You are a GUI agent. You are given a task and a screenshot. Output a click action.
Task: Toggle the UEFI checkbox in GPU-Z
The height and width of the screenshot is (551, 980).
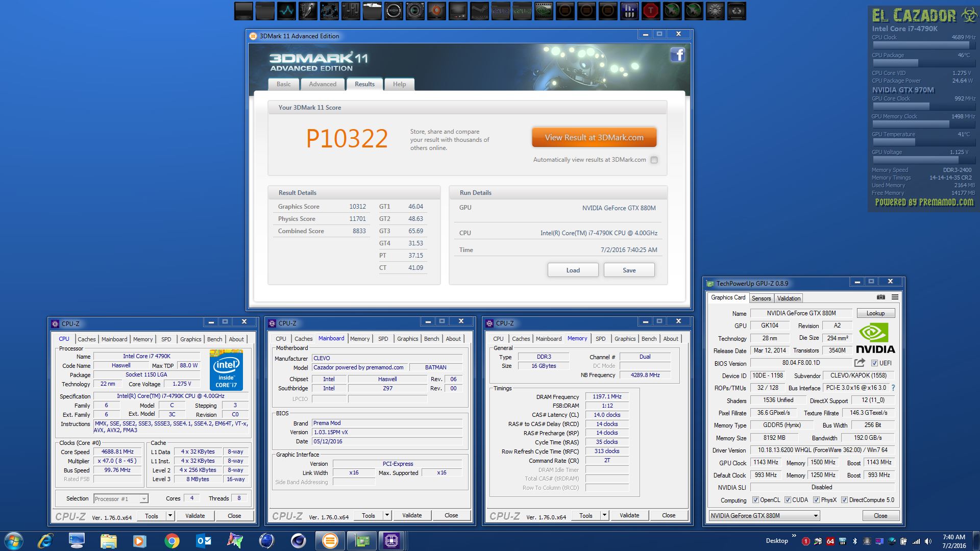click(874, 363)
